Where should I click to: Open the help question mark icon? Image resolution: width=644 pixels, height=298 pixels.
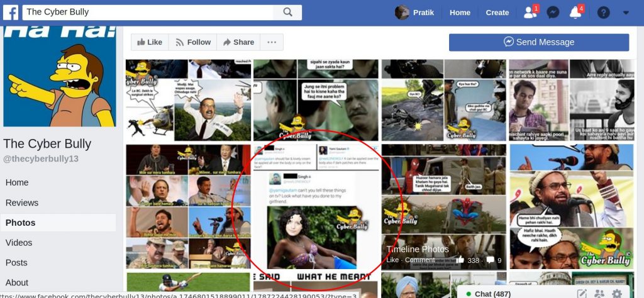[603, 13]
